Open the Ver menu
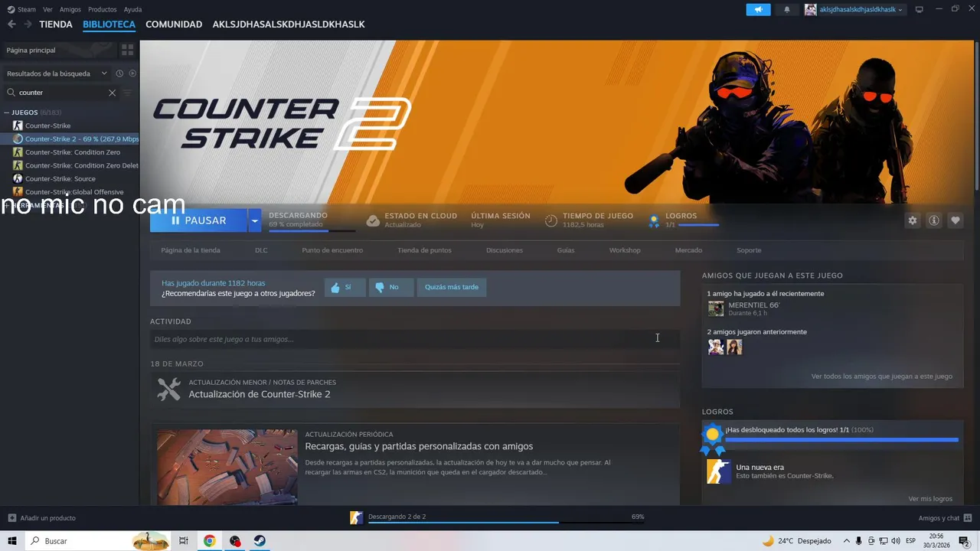The image size is (980, 551). tap(47, 9)
